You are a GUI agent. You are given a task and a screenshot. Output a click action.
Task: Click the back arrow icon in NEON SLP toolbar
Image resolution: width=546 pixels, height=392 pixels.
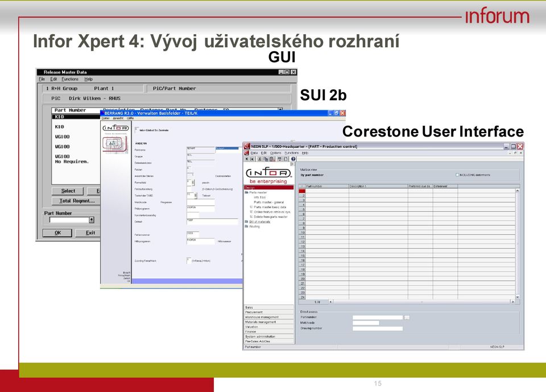(x=246, y=159)
